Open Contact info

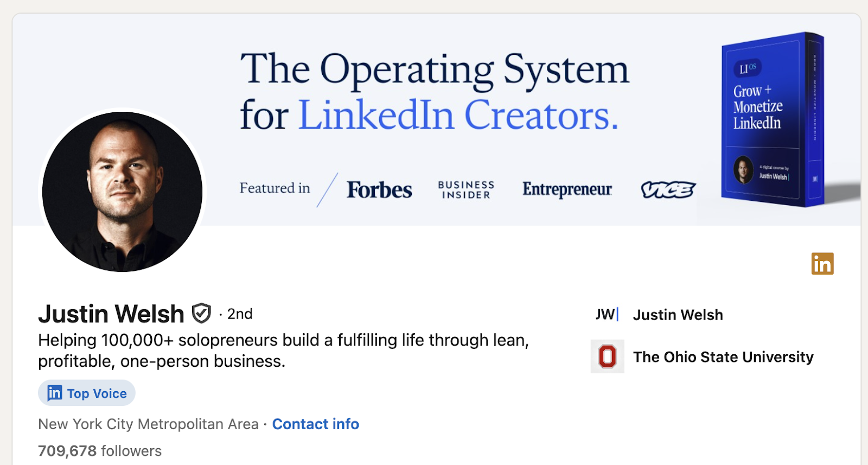coord(316,424)
